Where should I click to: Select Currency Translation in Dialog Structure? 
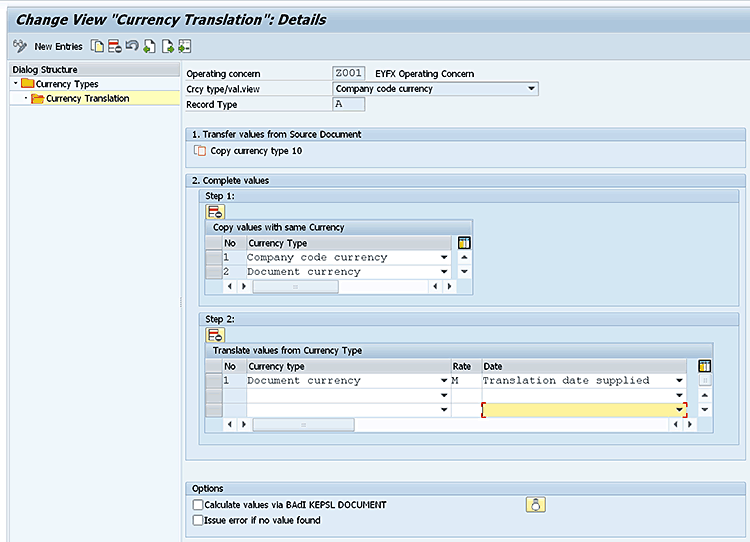point(87,98)
